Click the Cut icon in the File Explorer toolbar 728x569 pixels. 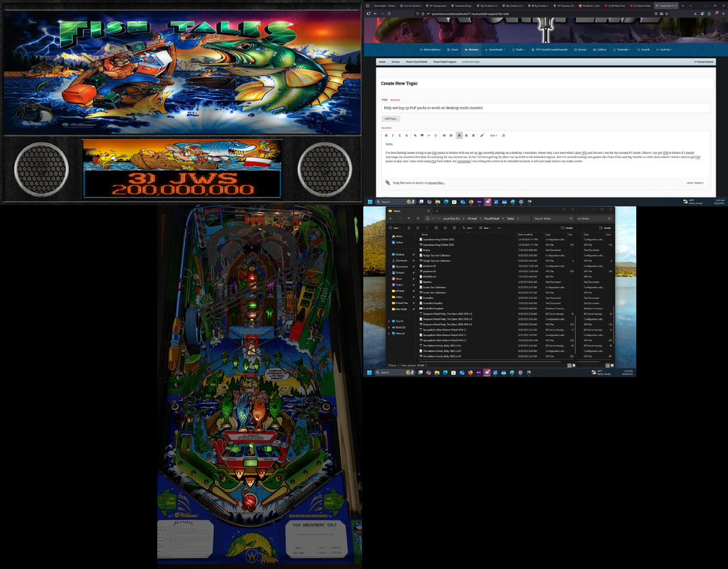tap(408, 228)
